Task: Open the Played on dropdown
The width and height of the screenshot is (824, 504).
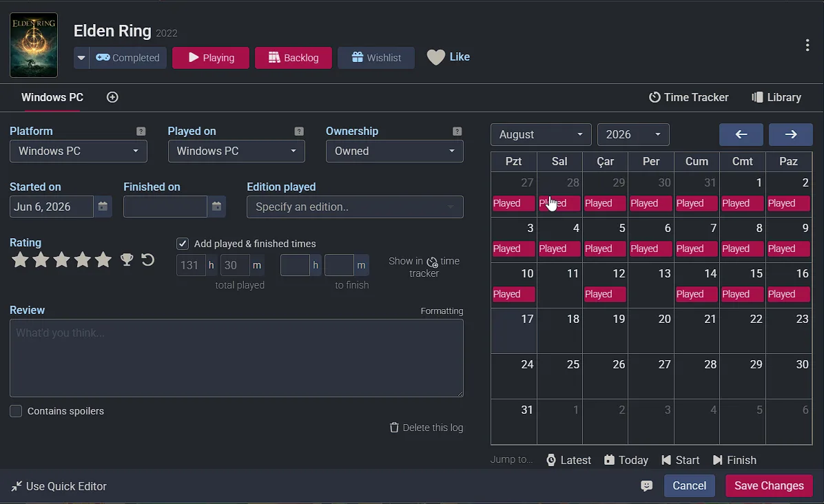Action: click(x=236, y=151)
